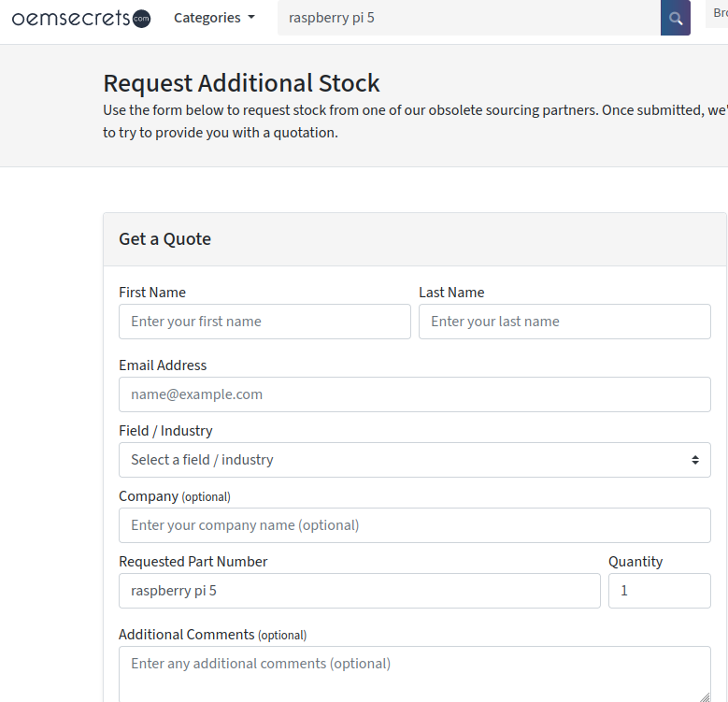
Task: Click the First Name input field
Action: pos(264,322)
